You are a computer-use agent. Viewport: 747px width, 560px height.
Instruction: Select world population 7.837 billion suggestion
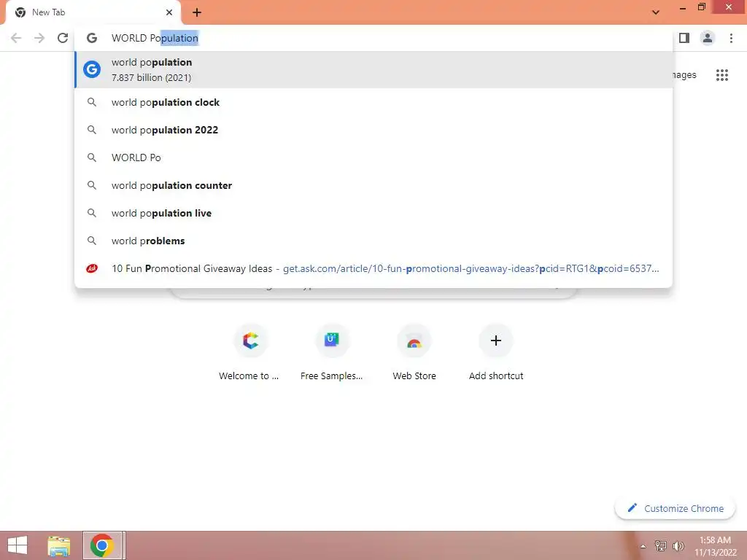coord(373,69)
